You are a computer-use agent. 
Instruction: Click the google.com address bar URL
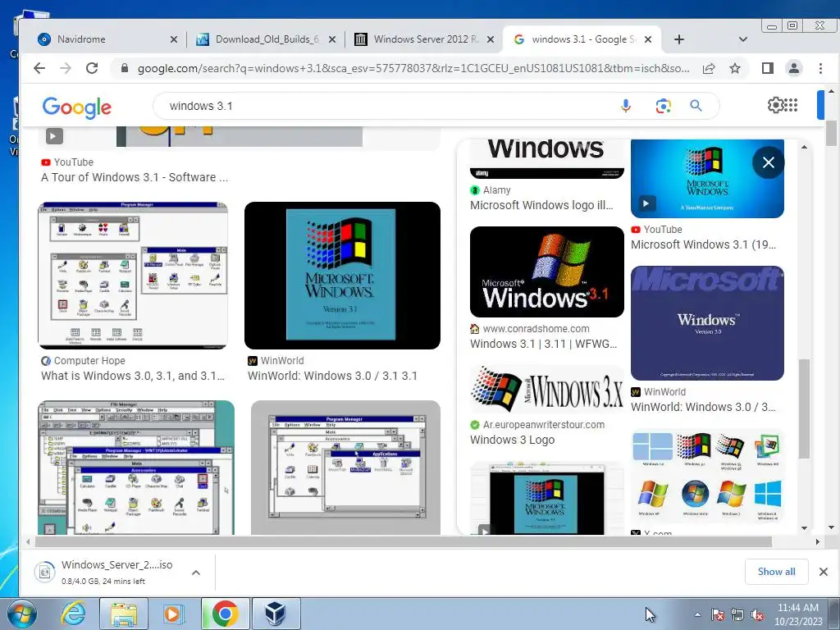413,68
